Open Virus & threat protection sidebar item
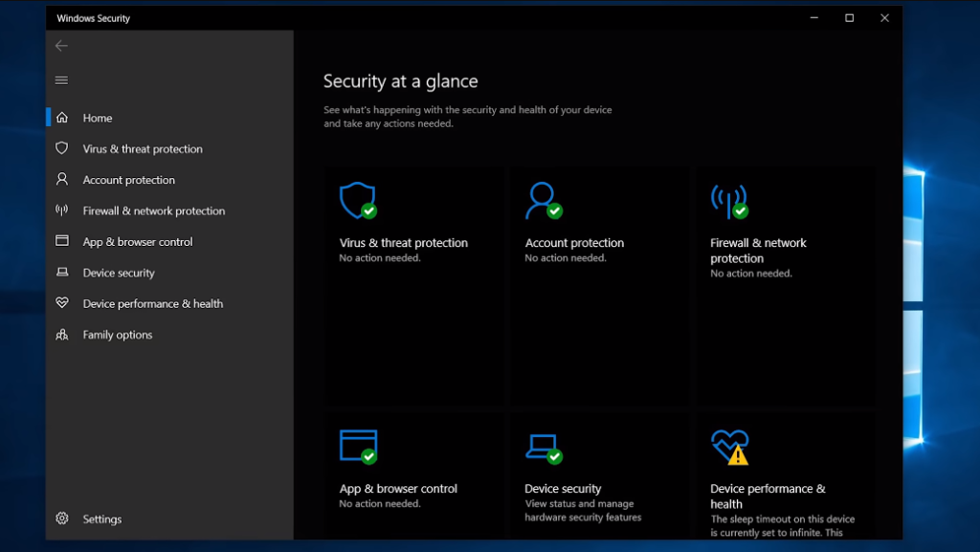Viewport: 980px width, 552px height. point(169,148)
